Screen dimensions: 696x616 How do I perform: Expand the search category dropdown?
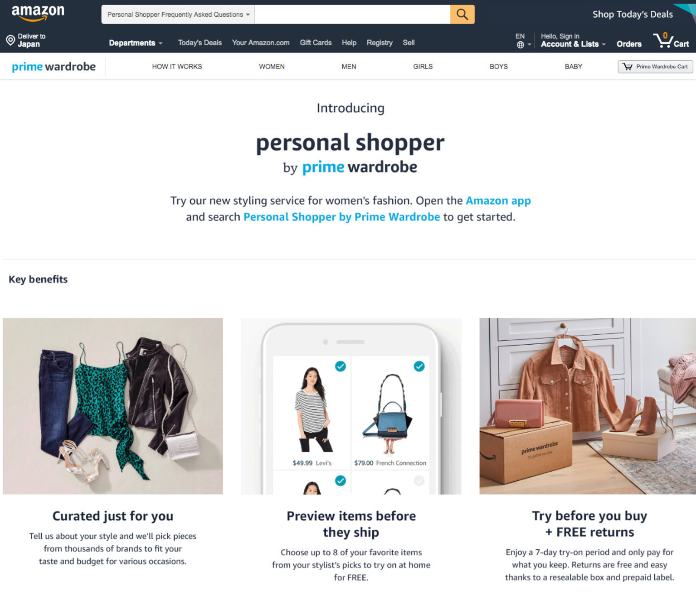coord(178,15)
